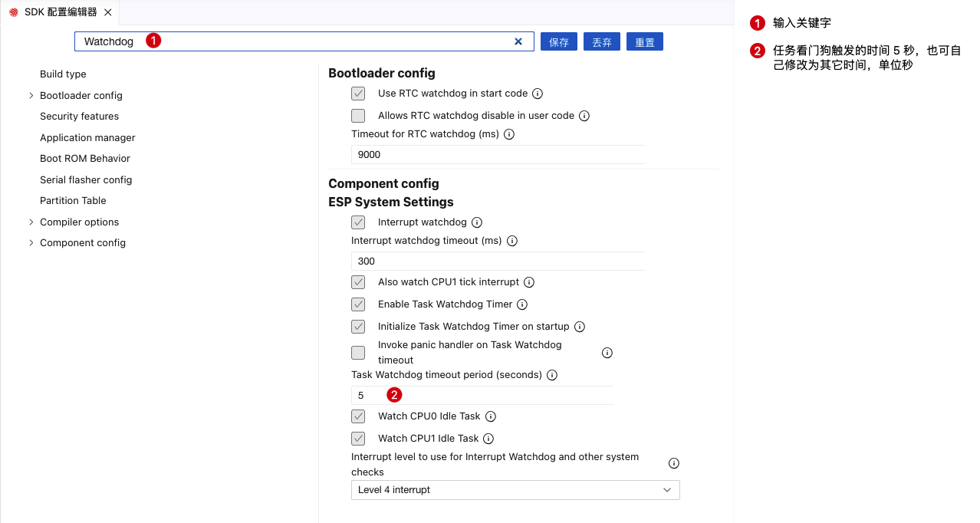980x523 pixels.
Task: Toggle the Interrupt watchdog checkbox
Action: pyautogui.click(x=358, y=222)
